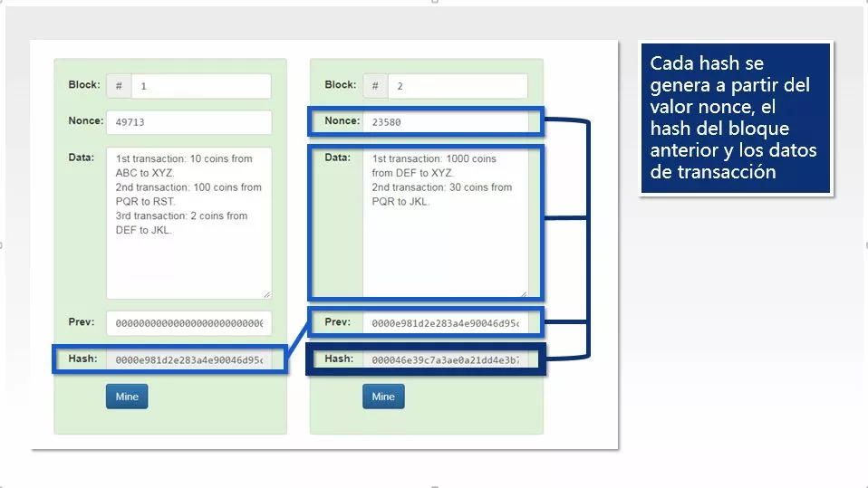The height and width of the screenshot is (488, 868).
Task: Click Block 1 Prev field of all zeros
Action: [188, 322]
